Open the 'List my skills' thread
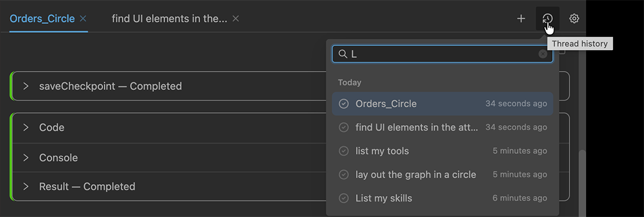This screenshot has height=217, width=644. pyautogui.click(x=442, y=199)
